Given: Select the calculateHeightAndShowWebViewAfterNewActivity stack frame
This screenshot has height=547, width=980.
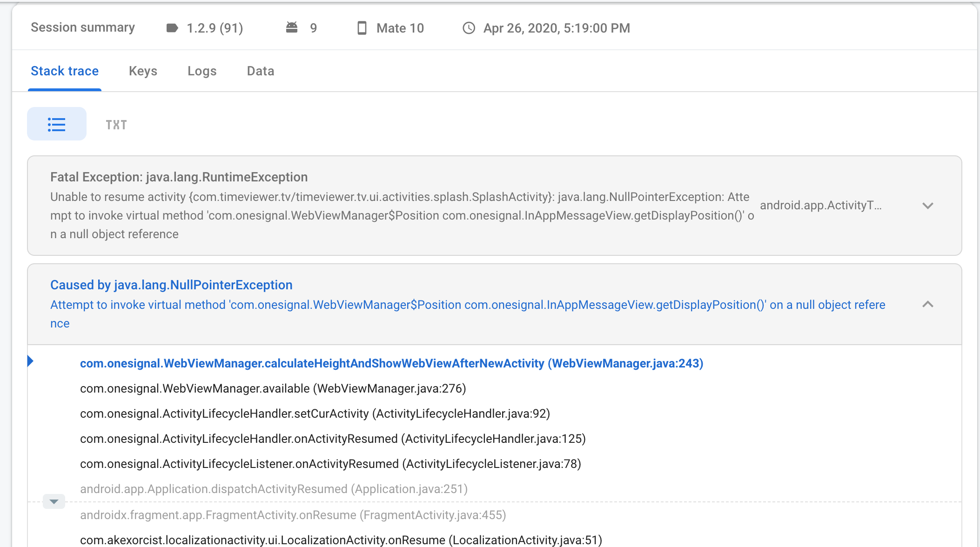Looking at the screenshot, I should (x=391, y=363).
